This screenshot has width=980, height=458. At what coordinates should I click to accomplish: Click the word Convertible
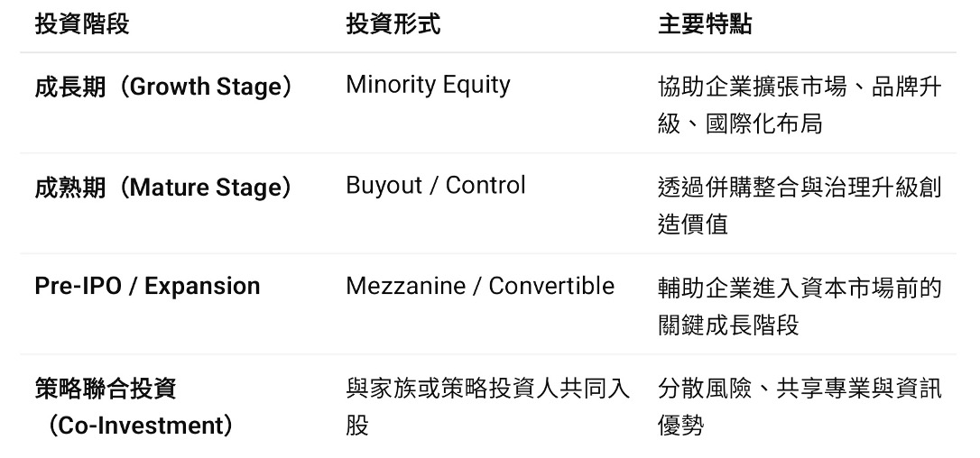tap(551, 287)
